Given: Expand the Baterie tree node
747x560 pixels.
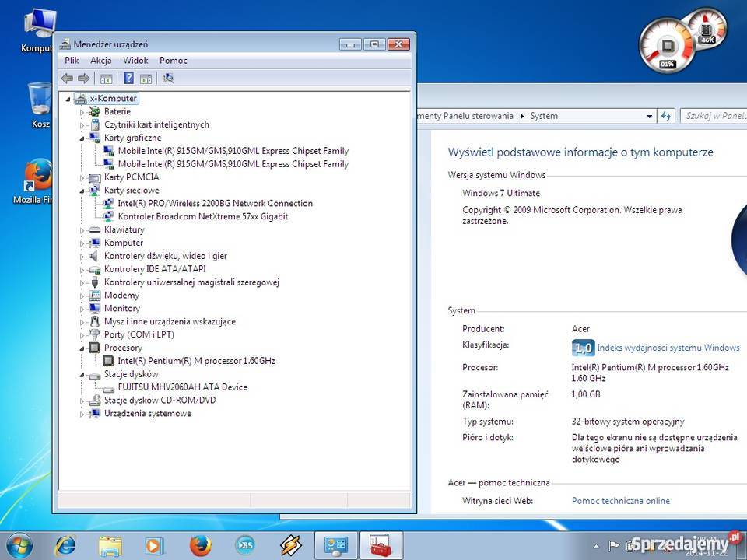Looking at the screenshot, I should click(x=82, y=112).
